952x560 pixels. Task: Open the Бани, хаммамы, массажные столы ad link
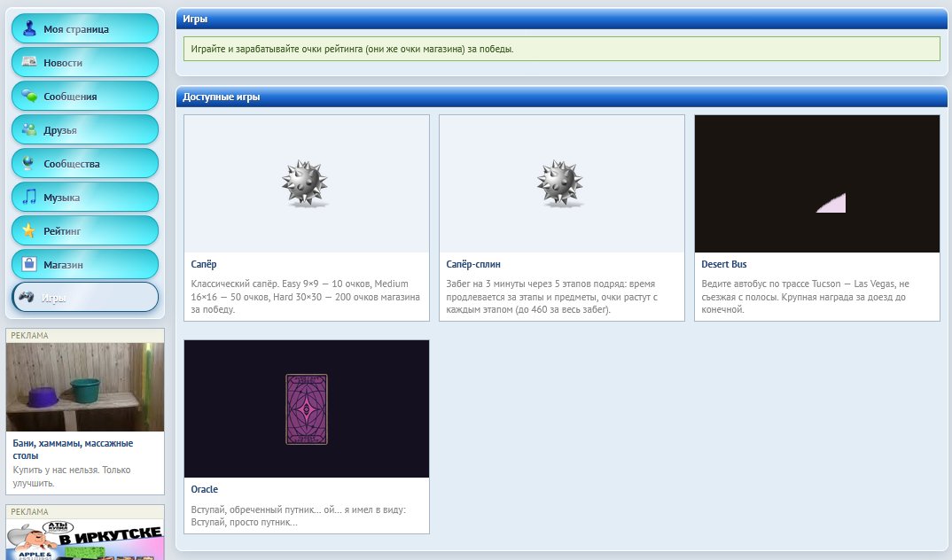(x=73, y=449)
